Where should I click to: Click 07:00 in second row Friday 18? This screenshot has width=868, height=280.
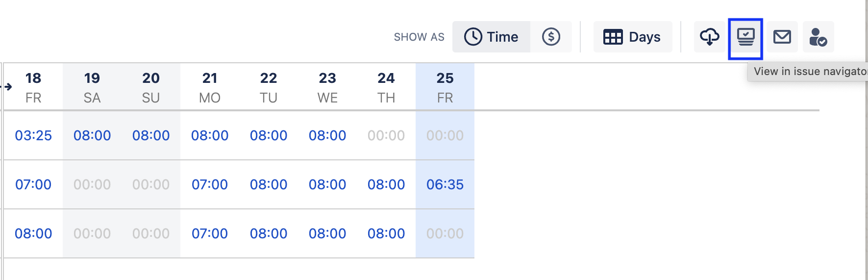[x=33, y=184]
